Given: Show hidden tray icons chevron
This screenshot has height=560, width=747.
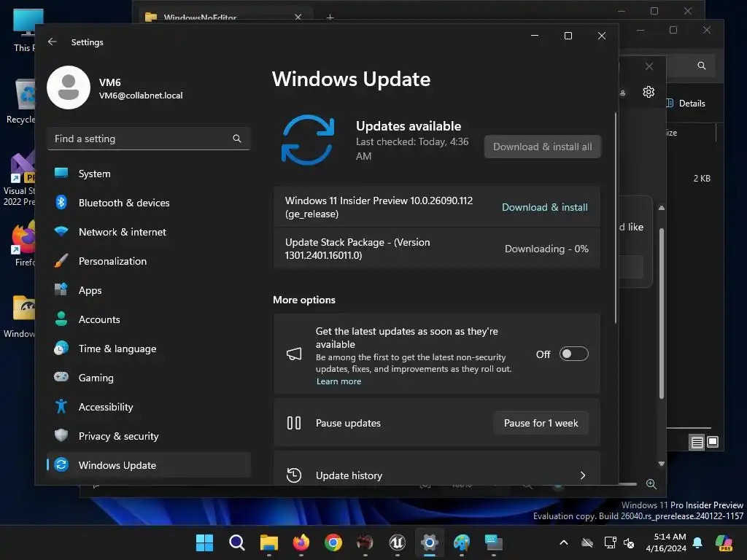Looking at the screenshot, I should 564,542.
